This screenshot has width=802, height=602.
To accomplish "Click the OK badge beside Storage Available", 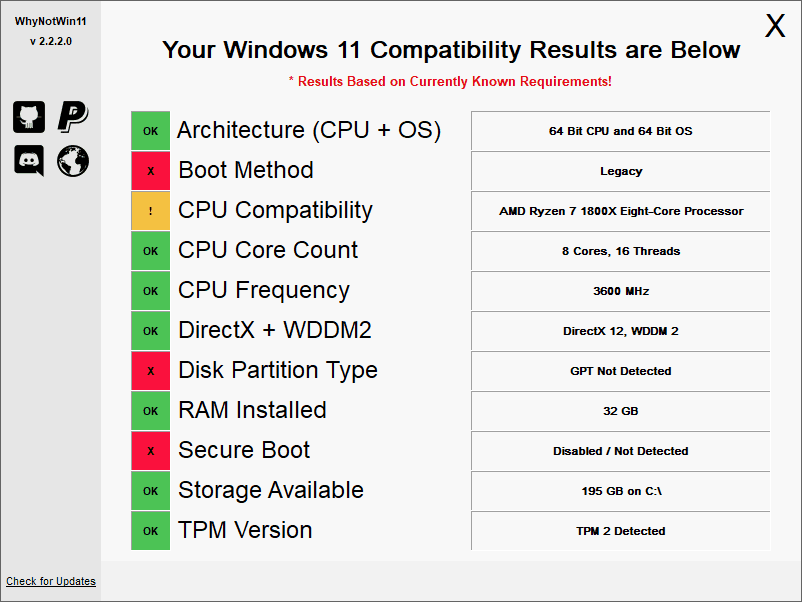I will (x=150, y=490).
